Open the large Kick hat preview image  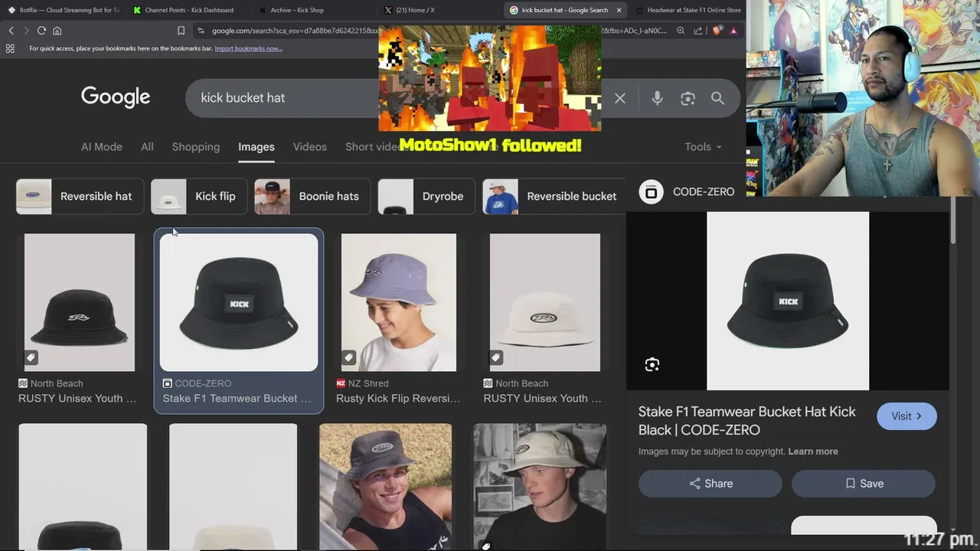click(x=788, y=301)
